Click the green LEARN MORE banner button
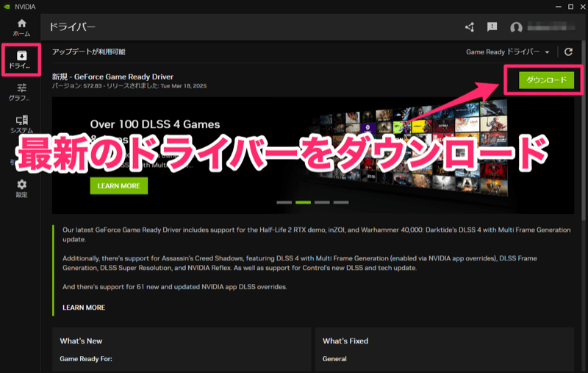The width and height of the screenshot is (588, 373). [x=118, y=185]
